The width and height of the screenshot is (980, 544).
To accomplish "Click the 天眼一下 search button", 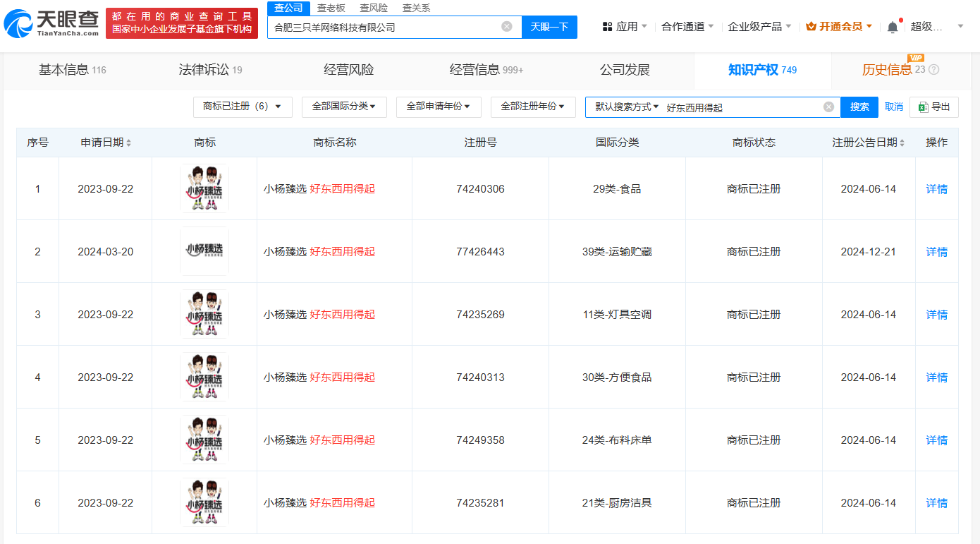I will click(549, 27).
